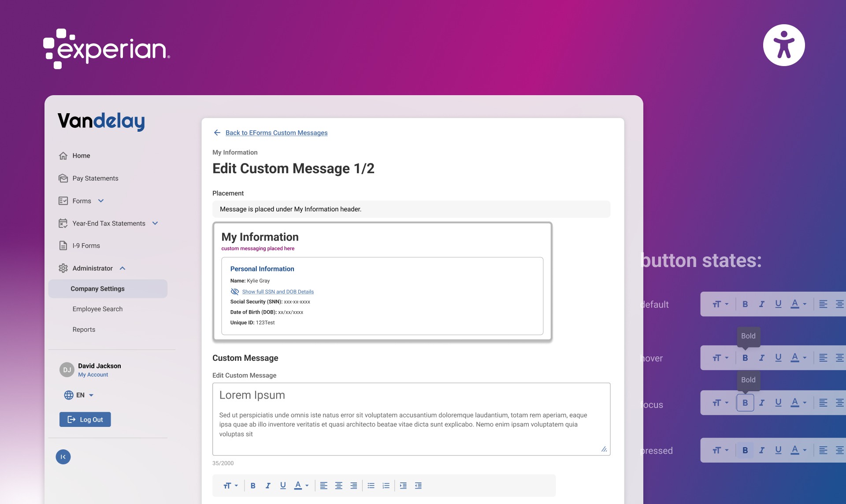Image resolution: width=846 pixels, height=504 pixels.
Task: Open the text size dropdown in editor toolbar
Action: pos(230,485)
